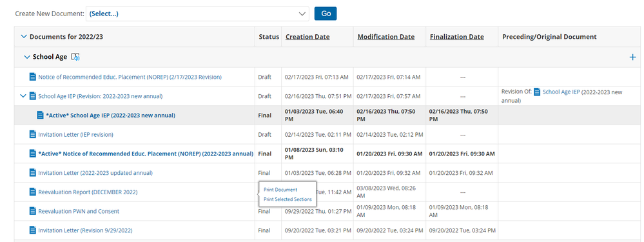The width and height of the screenshot is (644, 242).
Task: Click Final status of Active School Age IEP
Action: click(x=264, y=116)
